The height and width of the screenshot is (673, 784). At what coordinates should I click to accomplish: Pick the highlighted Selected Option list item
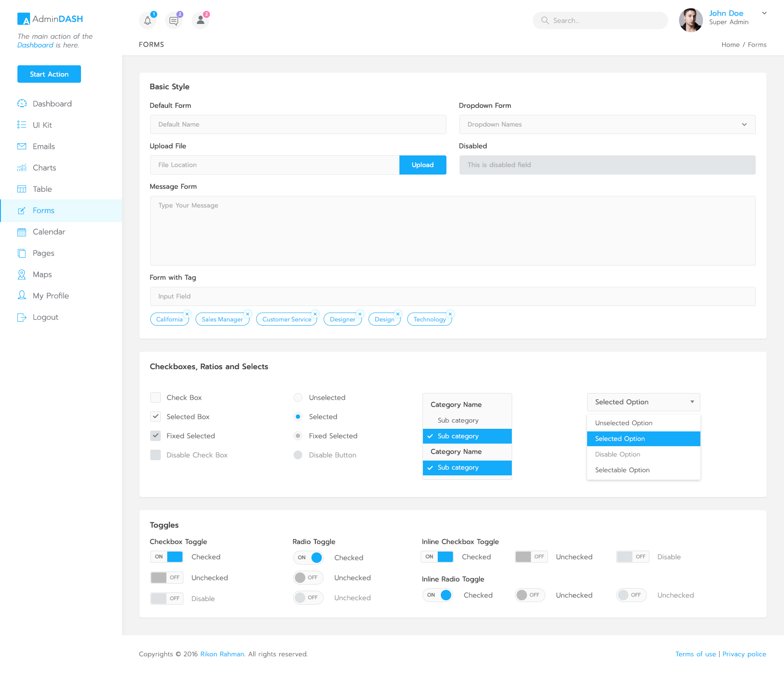coord(644,439)
